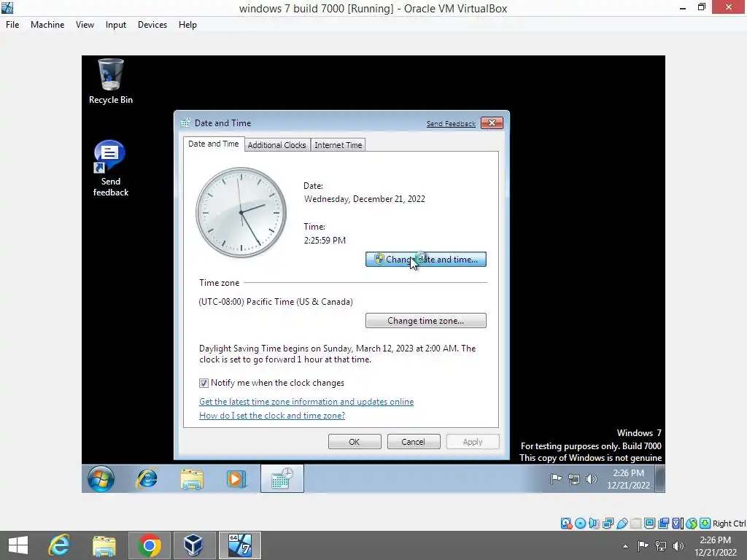Open the Send Feedback link in title bar

click(451, 124)
